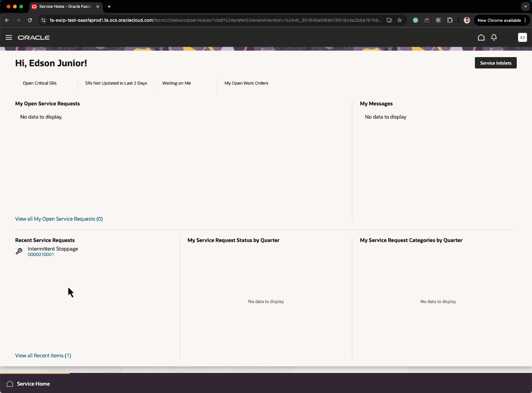Image resolution: width=532 pixels, height=393 pixels.
Task: Select the Waiting on Me infolet
Action: click(177, 83)
